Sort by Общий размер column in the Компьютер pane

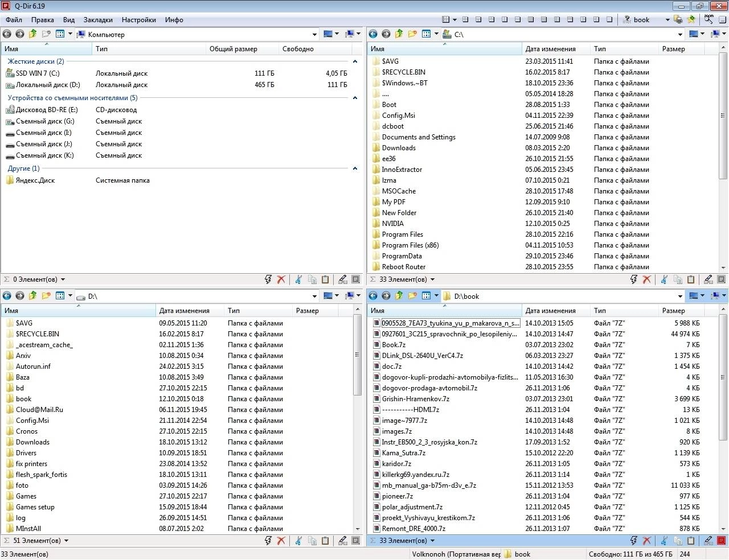(242, 49)
